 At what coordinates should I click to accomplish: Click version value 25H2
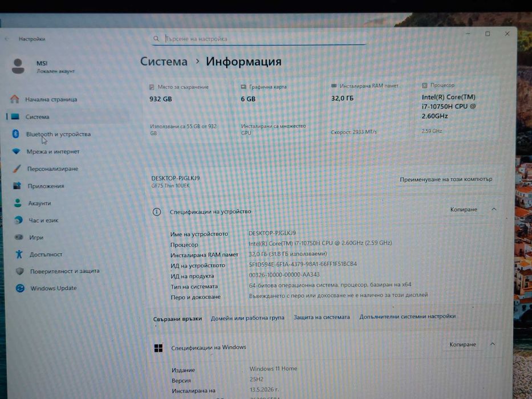click(257, 379)
